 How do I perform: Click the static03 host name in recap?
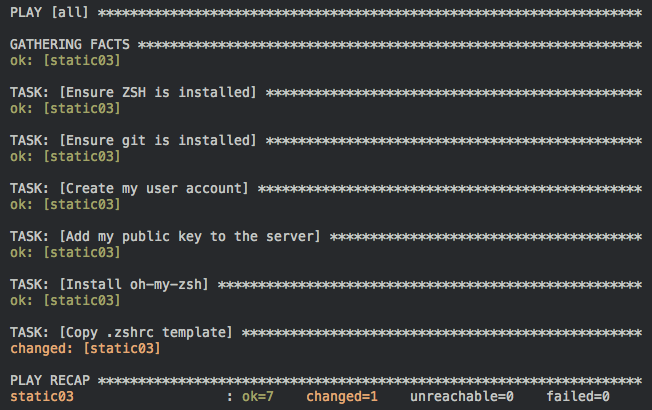(42, 397)
